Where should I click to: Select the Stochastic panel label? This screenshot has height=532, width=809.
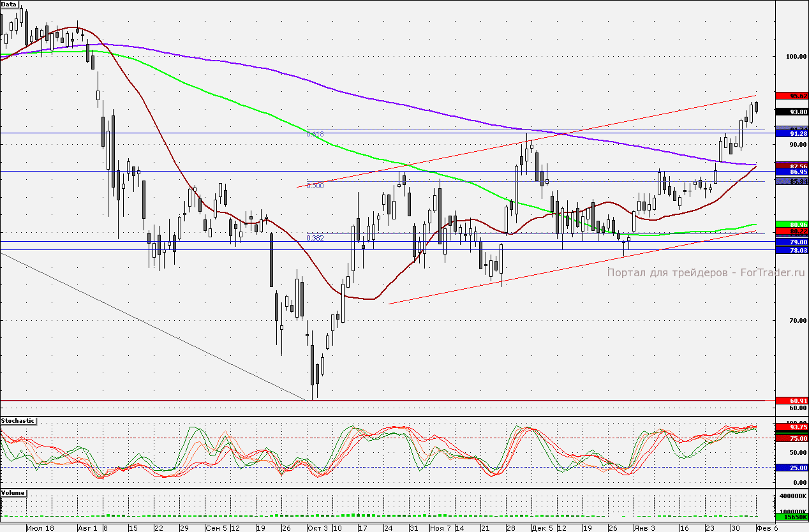click(19, 422)
